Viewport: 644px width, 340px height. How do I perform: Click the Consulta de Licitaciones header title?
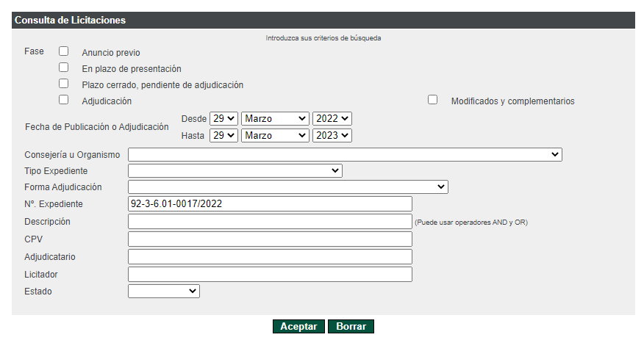click(71, 20)
